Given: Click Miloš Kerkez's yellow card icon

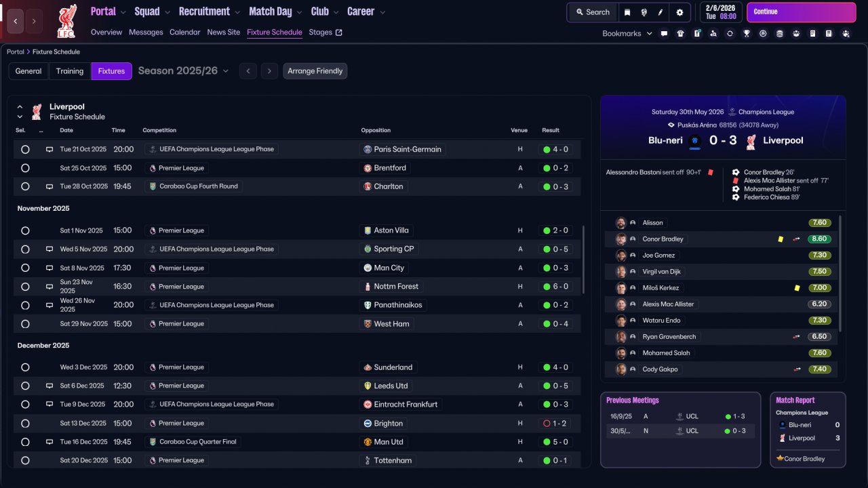Looking at the screenshot, I should (797, 288).
